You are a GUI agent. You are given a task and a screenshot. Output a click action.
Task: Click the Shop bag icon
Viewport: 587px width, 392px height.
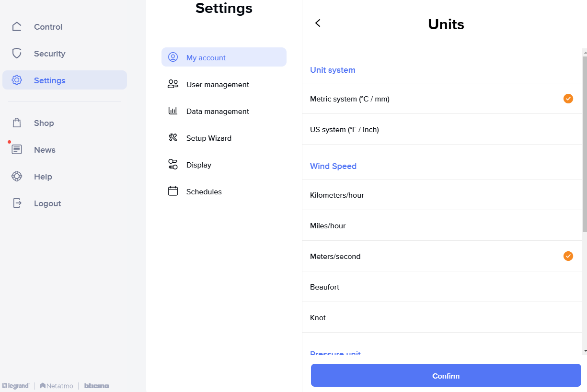17,123
